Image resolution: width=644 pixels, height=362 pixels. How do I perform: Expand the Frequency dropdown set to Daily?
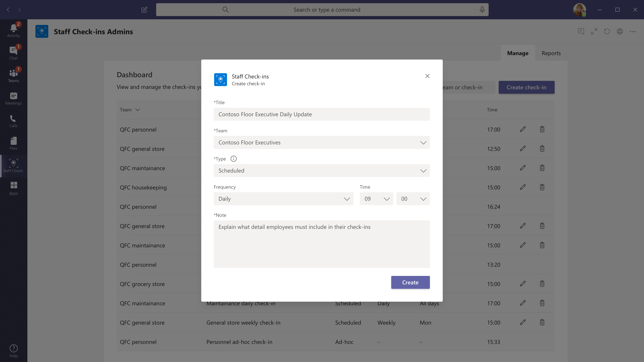pyautogui.click(x=283, y=199)
